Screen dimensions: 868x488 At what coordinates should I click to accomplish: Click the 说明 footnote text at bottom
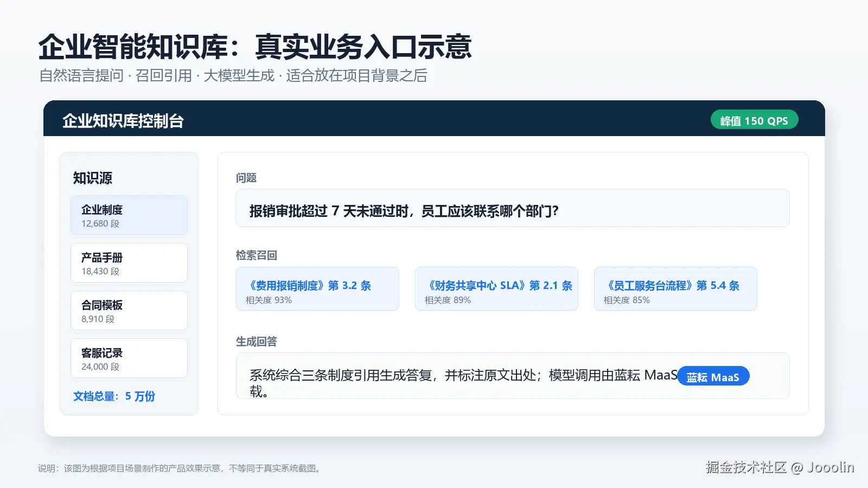[x=181, y=468]
